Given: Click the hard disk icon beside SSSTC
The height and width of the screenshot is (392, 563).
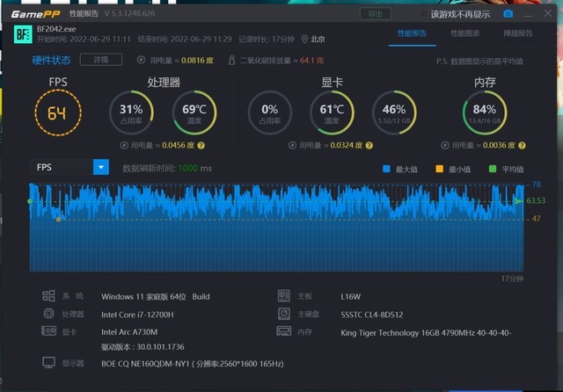Looking at the screenshot, I should (x=283, y=314).
